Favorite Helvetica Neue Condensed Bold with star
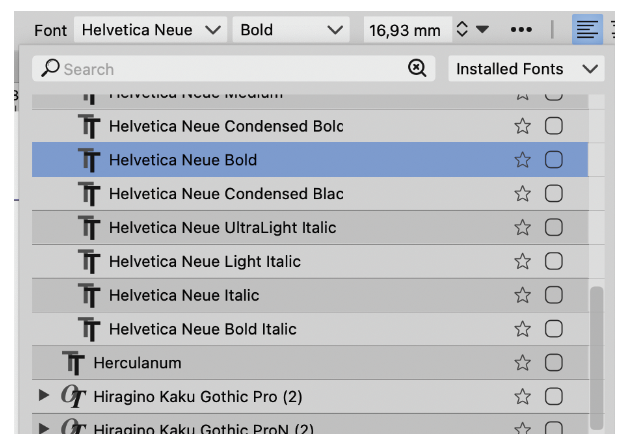The height and width of the screenshot is (448, 632). pos(522,126)
